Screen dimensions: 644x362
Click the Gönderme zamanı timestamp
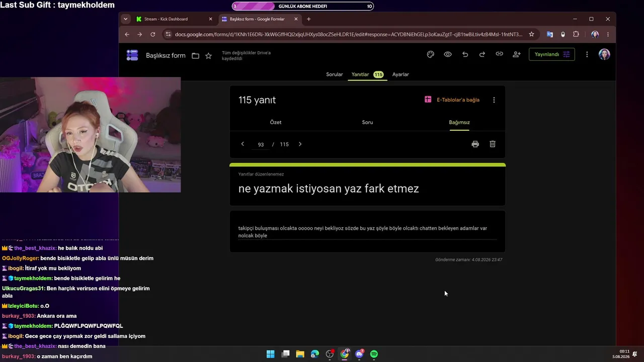468,260
